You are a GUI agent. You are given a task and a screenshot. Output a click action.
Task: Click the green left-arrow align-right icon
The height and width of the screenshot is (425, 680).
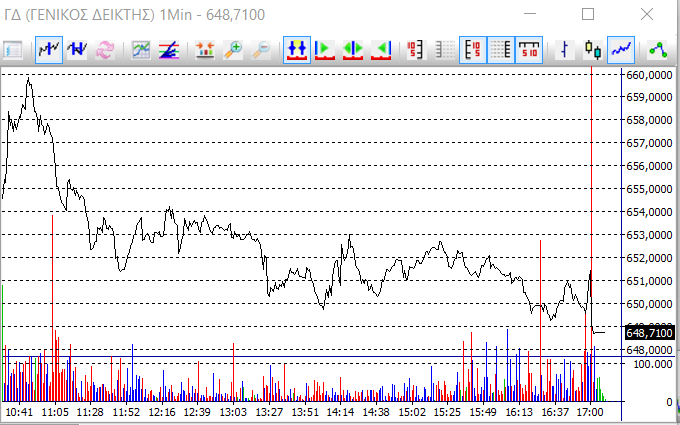click(381, 50)
